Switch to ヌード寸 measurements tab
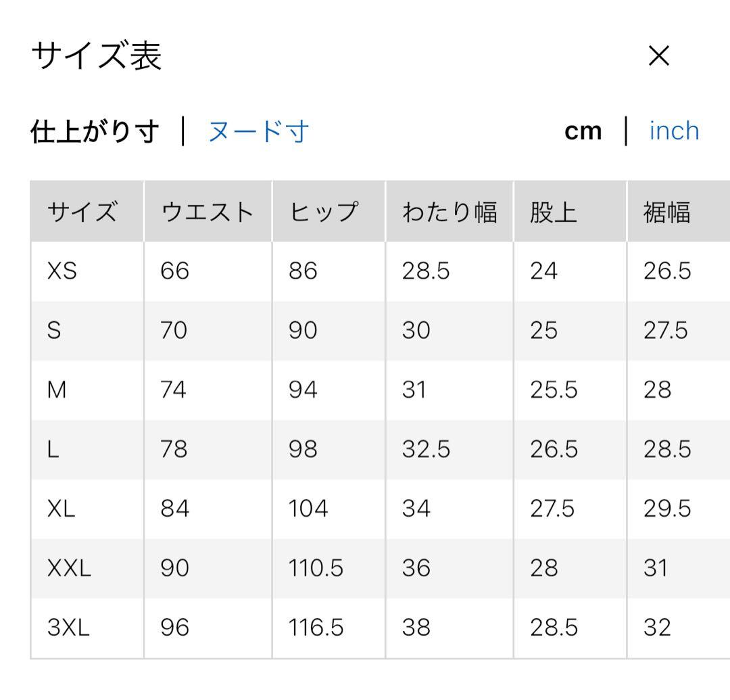 [259, 131]
